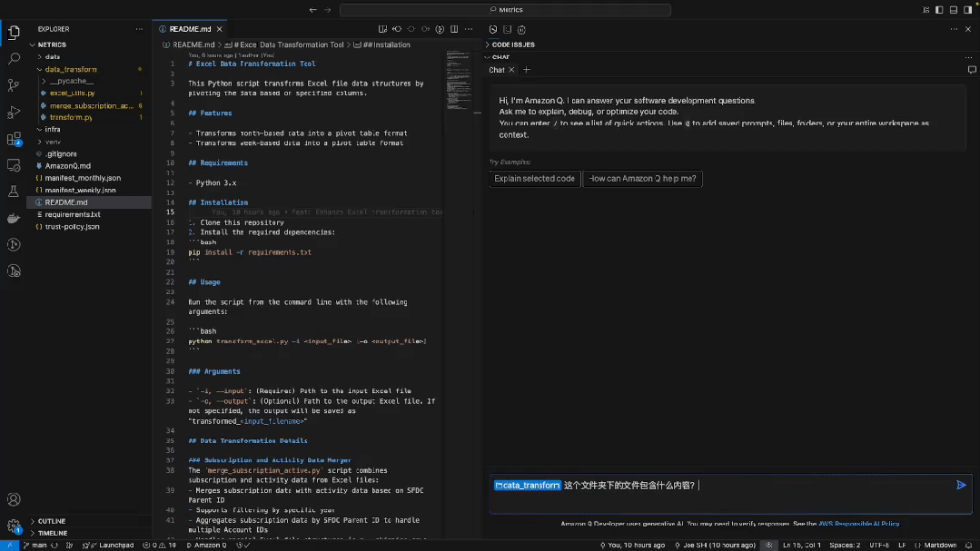The height and width of the screenshot is (551, 980).
Task: Click the main branch indicator in status bar
Action: 40,546
